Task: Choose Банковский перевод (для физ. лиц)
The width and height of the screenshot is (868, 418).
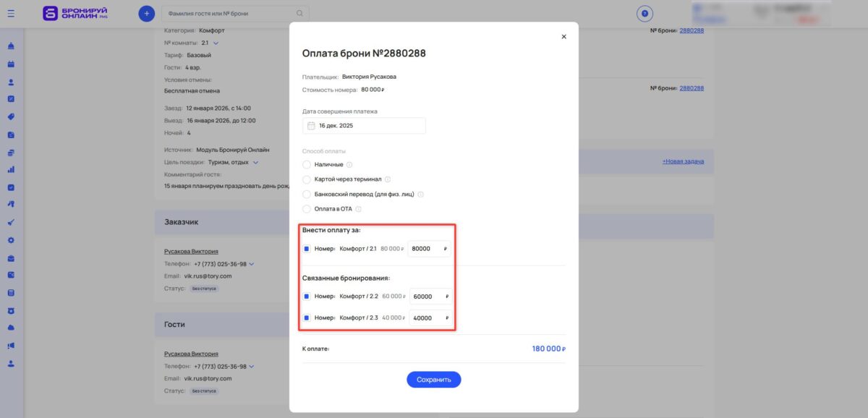Action: click(306, 194)
